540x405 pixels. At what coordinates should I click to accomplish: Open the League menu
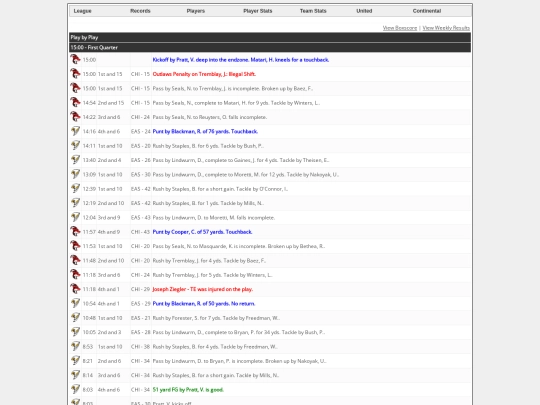click(x=83, y=11)
